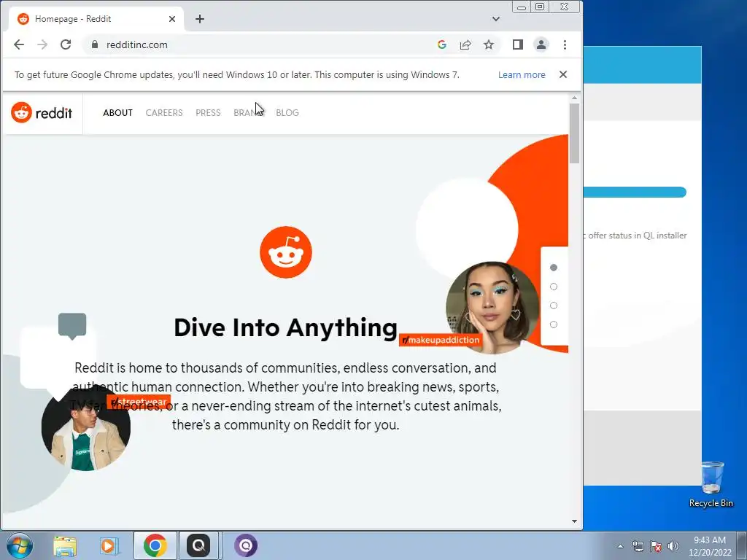Image resolution: width=747 pixels, height=560 pixels.
Task: Select the fourth slide indicator dot
Action: (554, 324)
